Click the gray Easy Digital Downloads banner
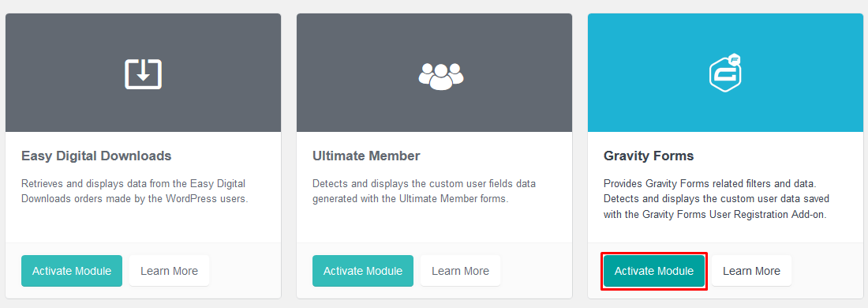This screenshot has width=868, height=308. tap(144, 73)
